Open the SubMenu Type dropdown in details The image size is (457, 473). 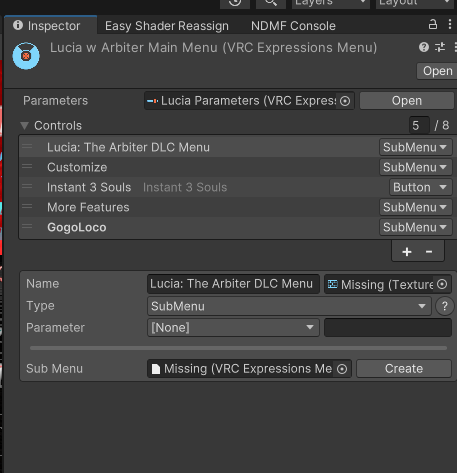point(289,306)
